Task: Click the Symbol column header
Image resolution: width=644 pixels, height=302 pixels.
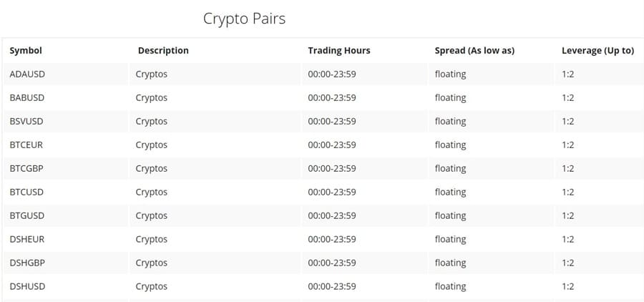Action: pos(26,51)
